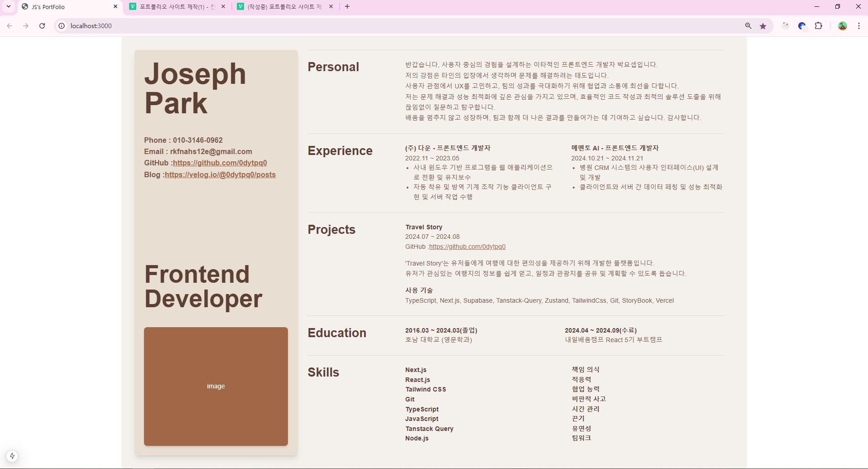Screen dimensions: 868x469
Task: Open the Chrome profile avatar
Action: pos(843,26)
